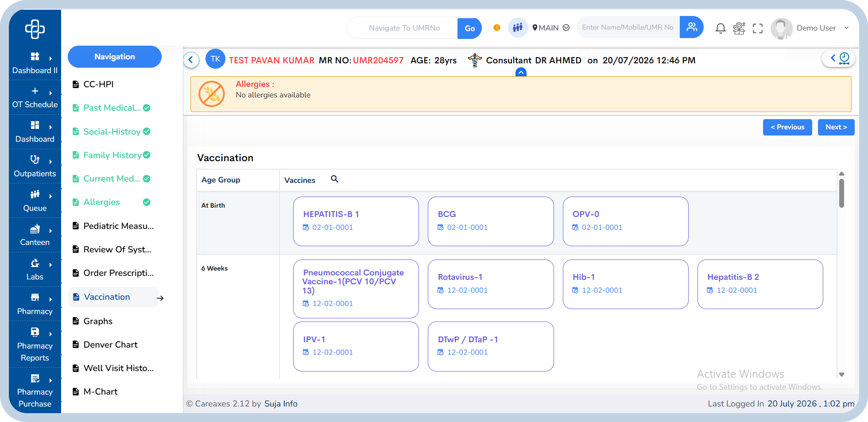Open Pharmacy Reports module
The image size is (868, 422).
click(35, 345)
